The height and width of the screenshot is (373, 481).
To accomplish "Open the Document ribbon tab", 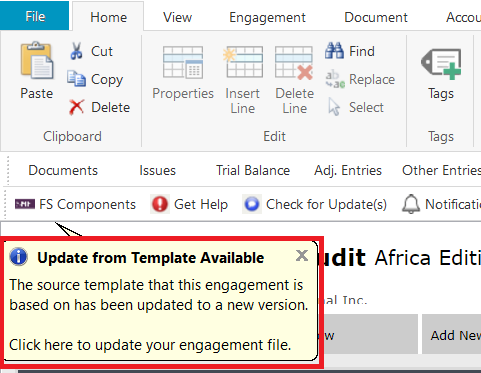I will [376, 17].
